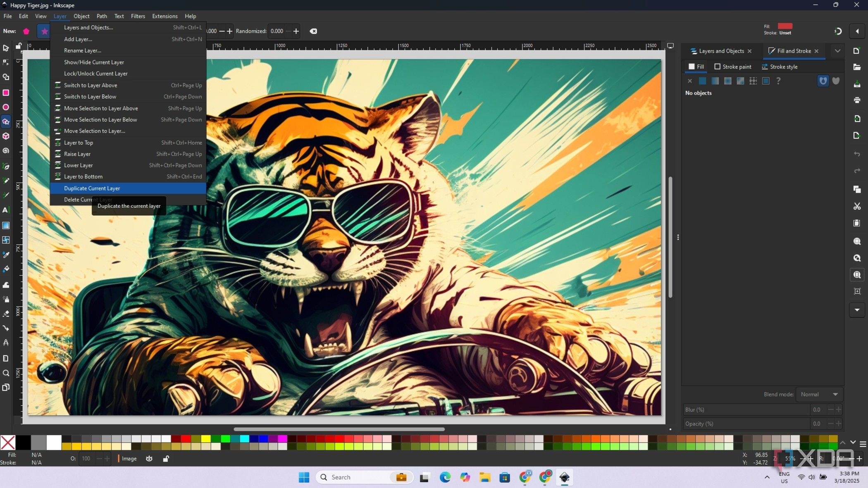Viewport: 868px width, 488px height.
Task: Select Add Layer... from Layer menu
Action: pos(128,39)
